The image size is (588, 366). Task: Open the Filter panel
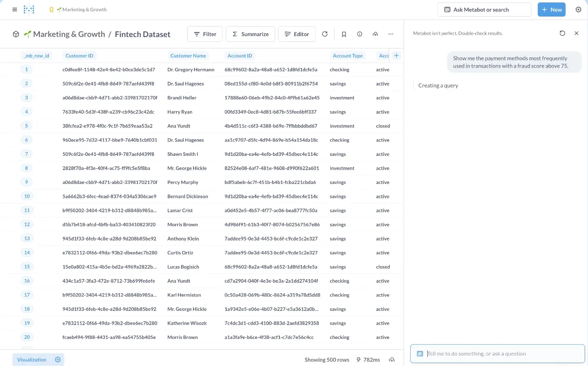pos(205,34)
